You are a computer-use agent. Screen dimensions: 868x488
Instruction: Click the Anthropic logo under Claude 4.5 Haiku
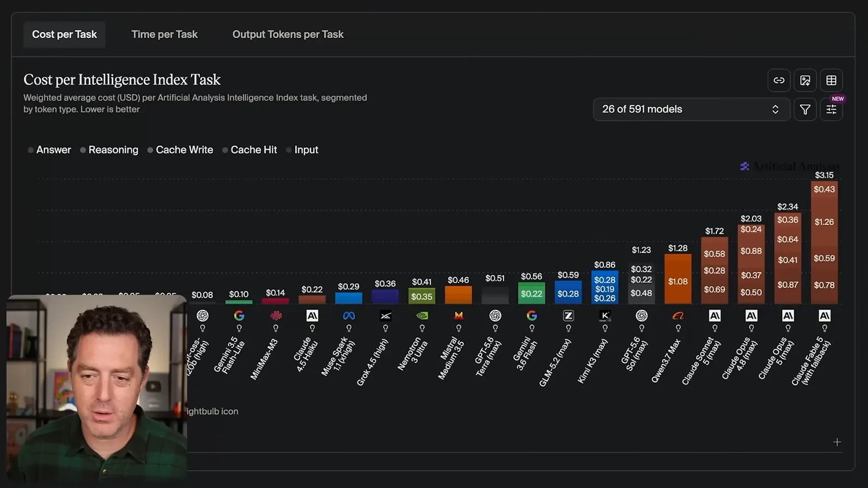coord(312,316)
